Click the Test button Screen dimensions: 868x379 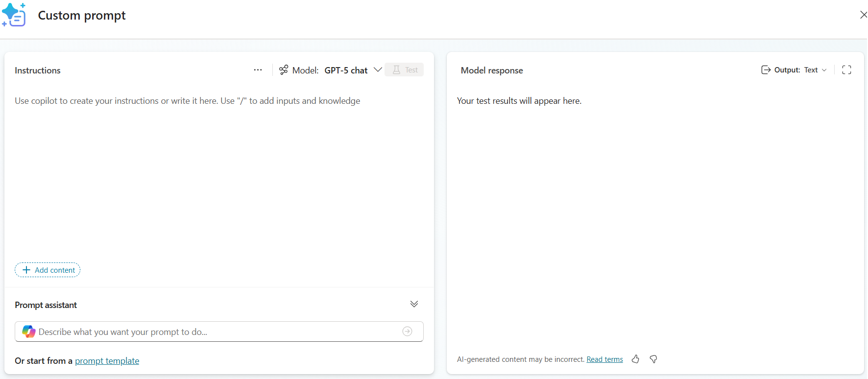point(404,70)
